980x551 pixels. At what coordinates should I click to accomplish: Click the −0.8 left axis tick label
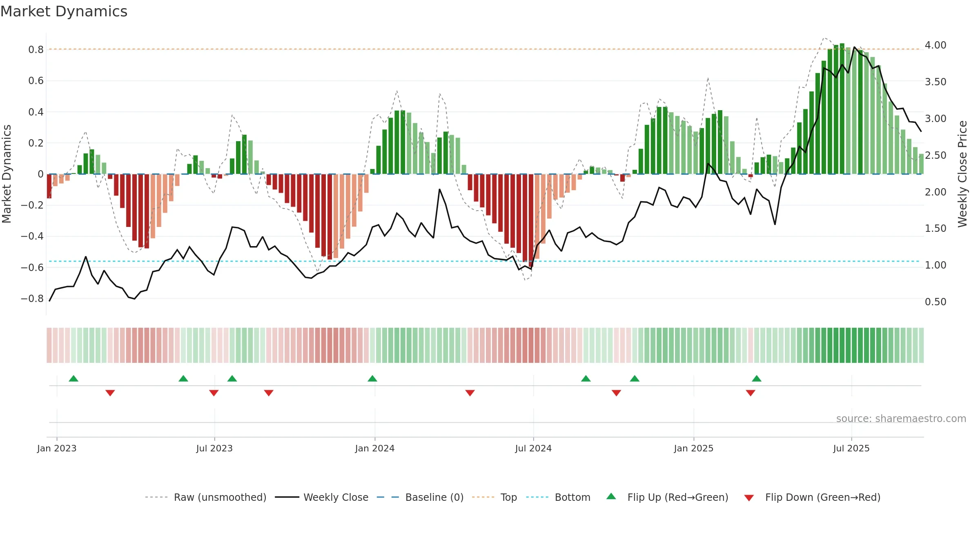pos(32,298)
